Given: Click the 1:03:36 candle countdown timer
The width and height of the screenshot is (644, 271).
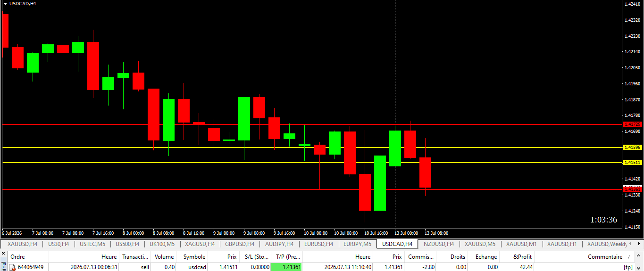Looking at the screenshot, I should 603,220.
